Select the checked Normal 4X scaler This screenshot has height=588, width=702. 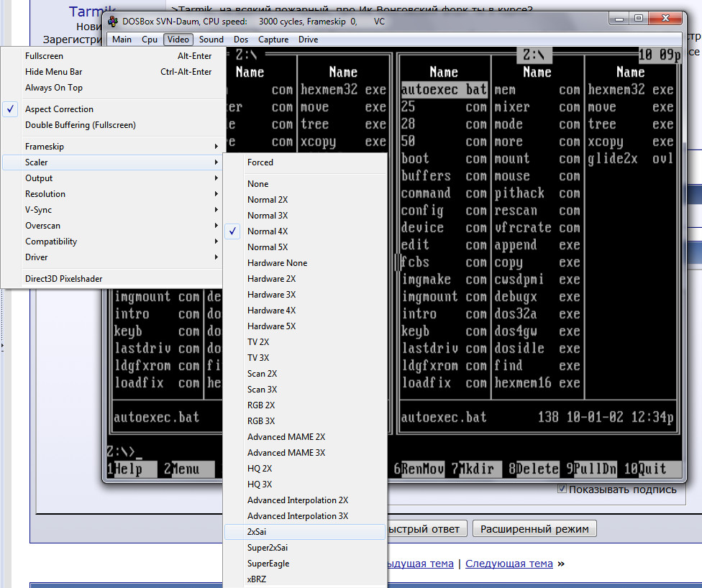point(268,231)
